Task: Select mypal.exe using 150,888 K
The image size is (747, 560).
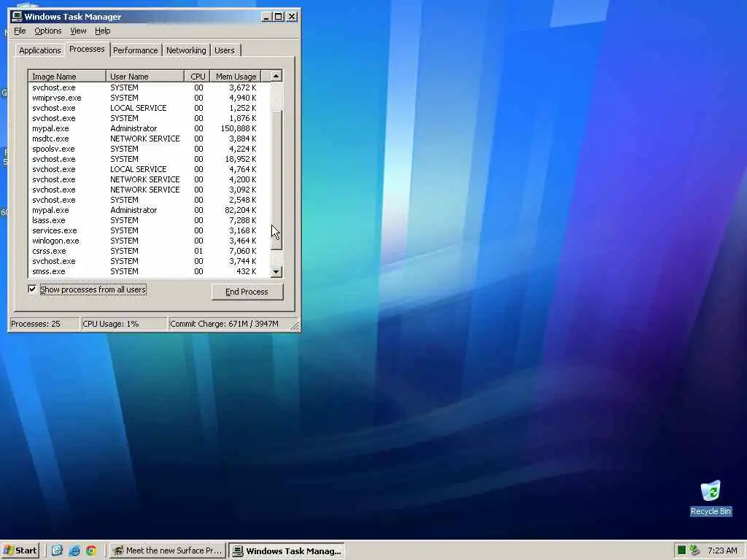Action: pyautogui.click(x=149, y=128)
